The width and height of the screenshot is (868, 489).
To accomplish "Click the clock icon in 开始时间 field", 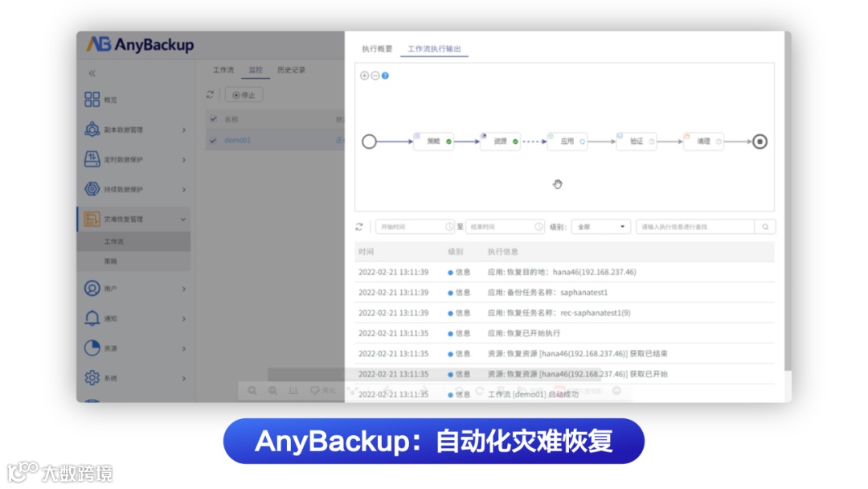I will click(x=449, y=227).
